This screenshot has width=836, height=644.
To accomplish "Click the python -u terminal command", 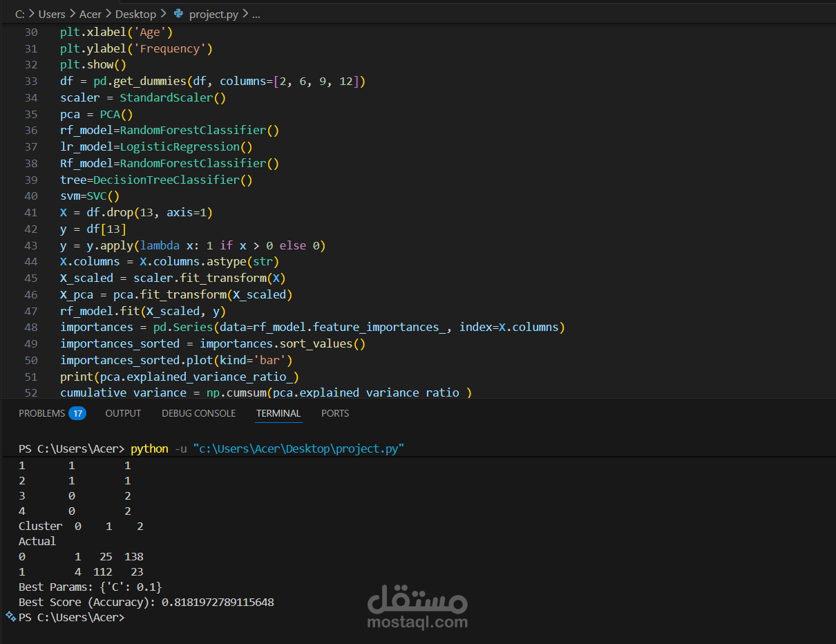I will 267,448.
